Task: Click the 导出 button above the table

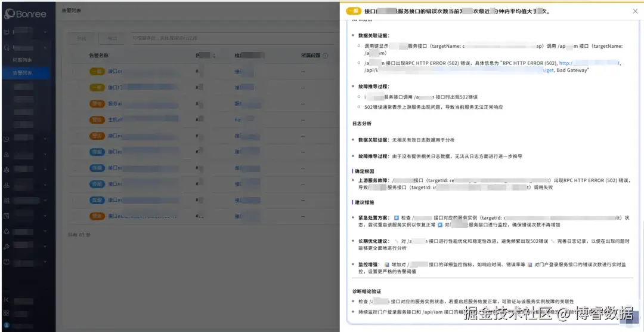Action: [112, 38]
